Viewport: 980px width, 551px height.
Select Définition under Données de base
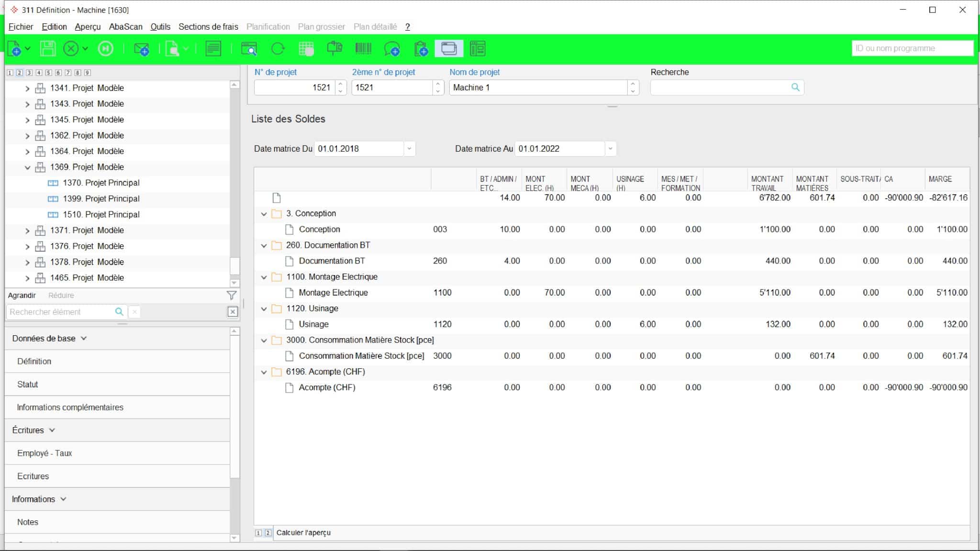tap(34, 361)
